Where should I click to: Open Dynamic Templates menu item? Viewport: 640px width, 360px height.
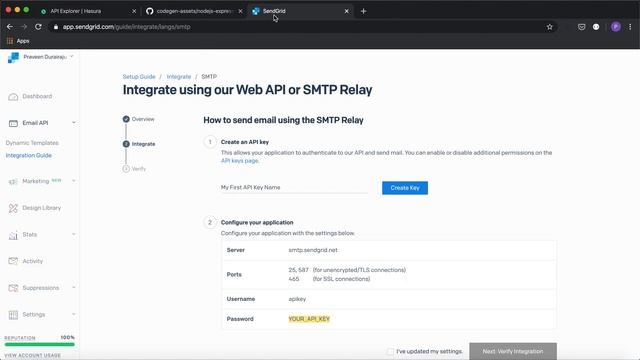[32, 143]
